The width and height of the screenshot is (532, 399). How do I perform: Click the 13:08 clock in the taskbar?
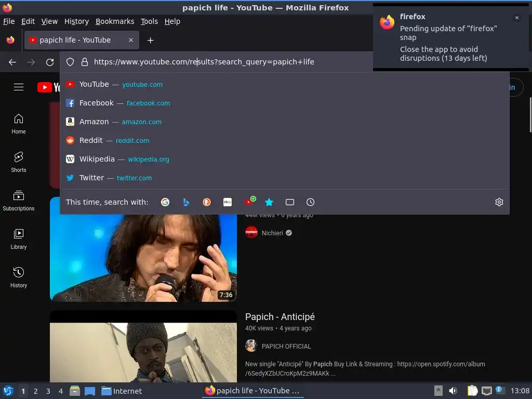pyautogui.click(x=520, y=391)
